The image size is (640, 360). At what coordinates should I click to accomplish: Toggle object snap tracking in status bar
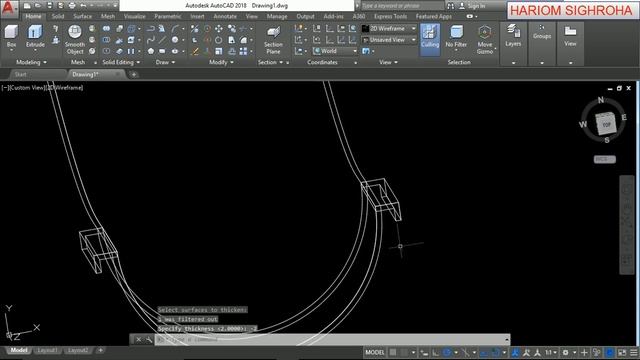click(484, 352)
